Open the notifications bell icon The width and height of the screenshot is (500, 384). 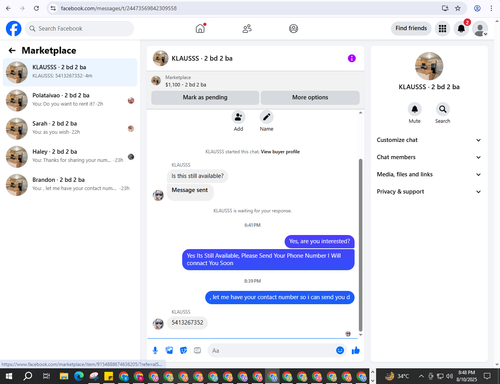461,29
